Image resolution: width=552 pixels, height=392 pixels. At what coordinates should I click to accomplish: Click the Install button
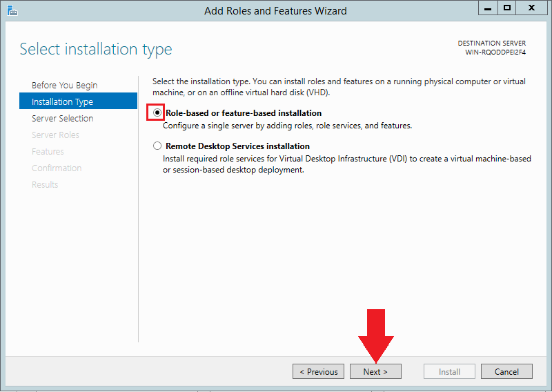[x=449, y=371]
